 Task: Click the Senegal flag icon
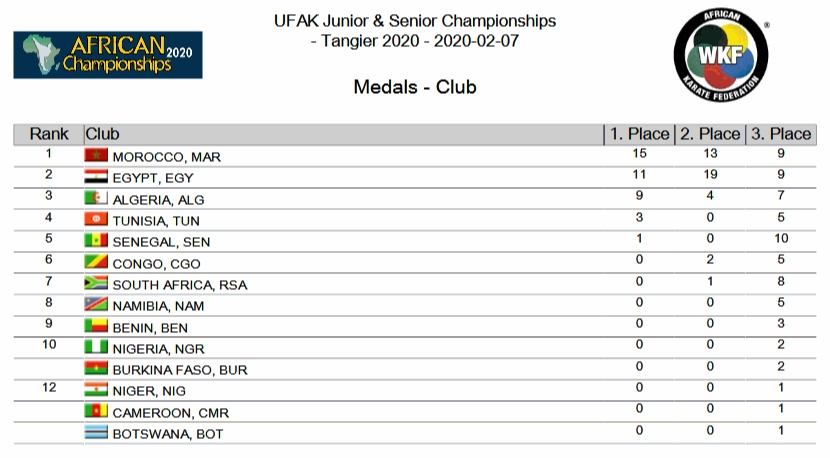tap(97, 241)
